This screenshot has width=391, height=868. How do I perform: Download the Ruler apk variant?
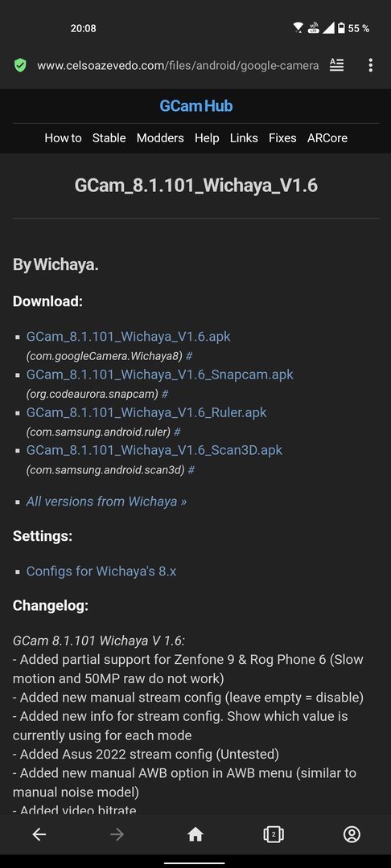pyautogui.click(x=146, y=412)
